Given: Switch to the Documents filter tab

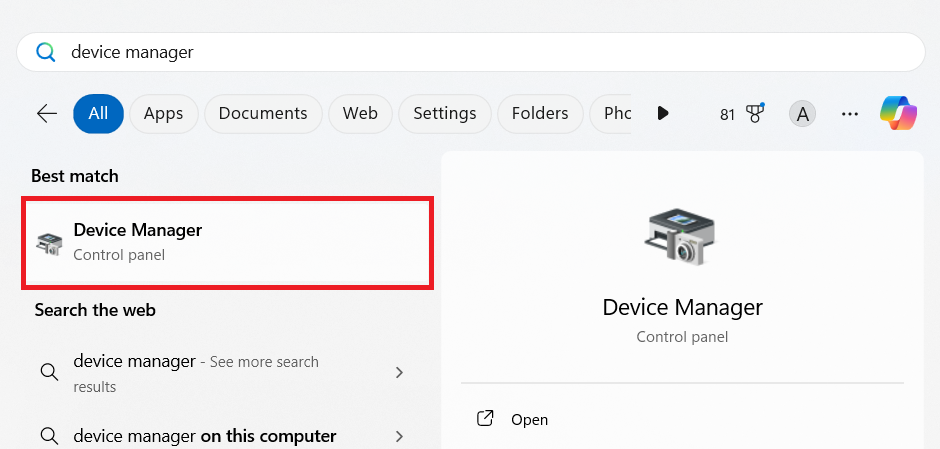Looking at the screenshot, I should pyautogui.click(x=263, y=114).
